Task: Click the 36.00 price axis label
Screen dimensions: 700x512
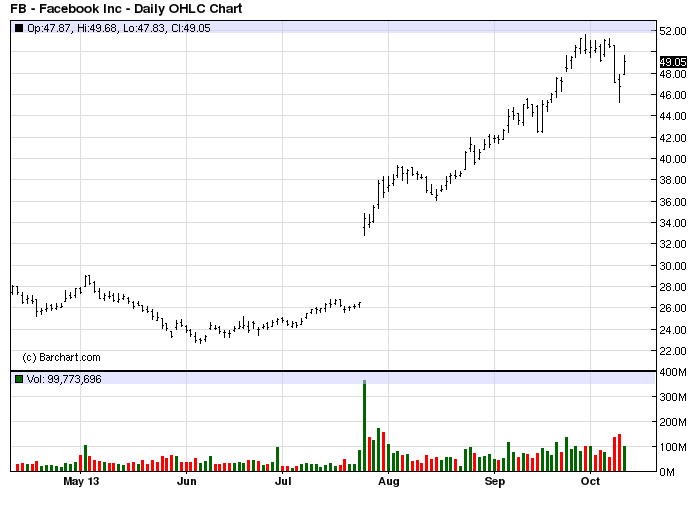Action: point(673,201)
